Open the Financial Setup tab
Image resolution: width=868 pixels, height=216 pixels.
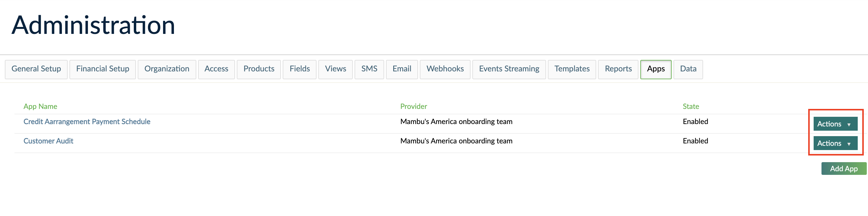[102, 69]
